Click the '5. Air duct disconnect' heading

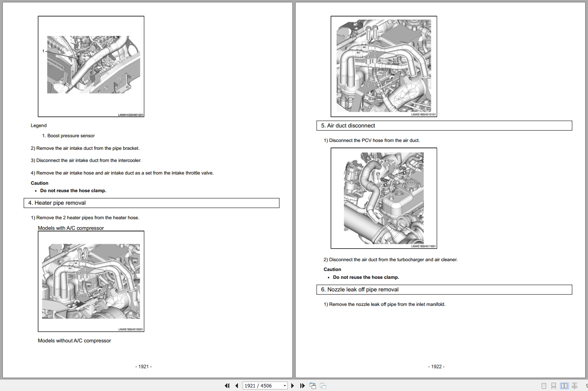pyautogui.click(x=444, y=125)
